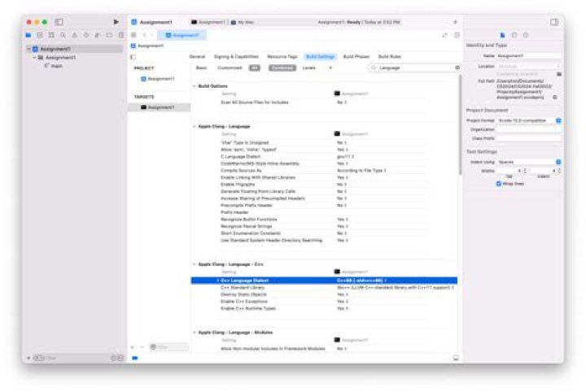Click the Organization field
This screenshot has width=586, height=392.
[529, 129]
